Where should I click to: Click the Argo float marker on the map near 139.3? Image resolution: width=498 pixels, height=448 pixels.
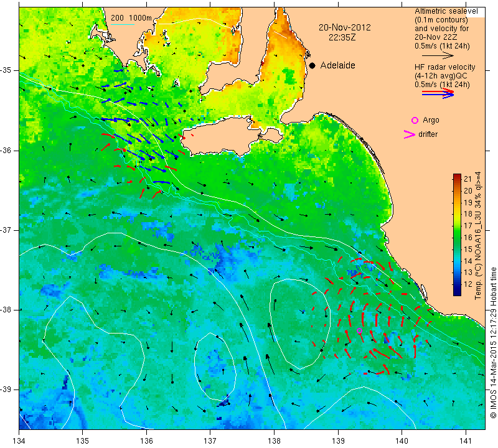(x=359, y=330)
